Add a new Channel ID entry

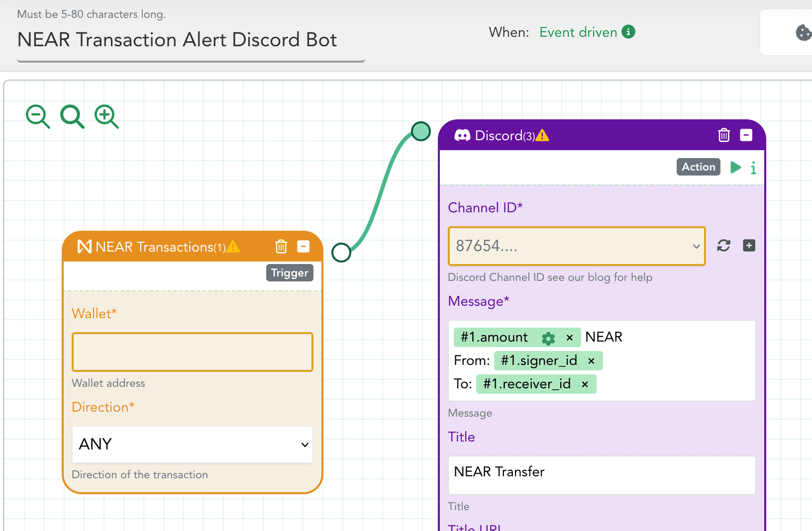pos(749,245)
